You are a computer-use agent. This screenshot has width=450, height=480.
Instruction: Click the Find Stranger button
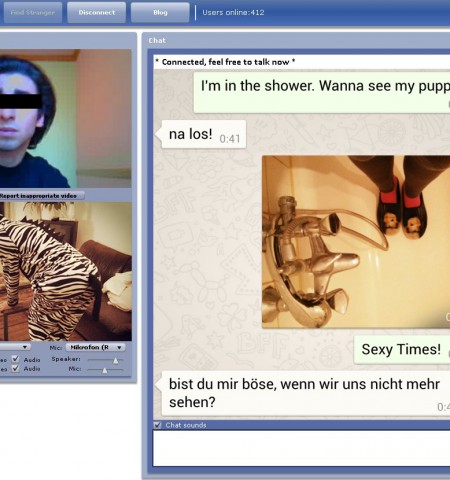[32, 13]
